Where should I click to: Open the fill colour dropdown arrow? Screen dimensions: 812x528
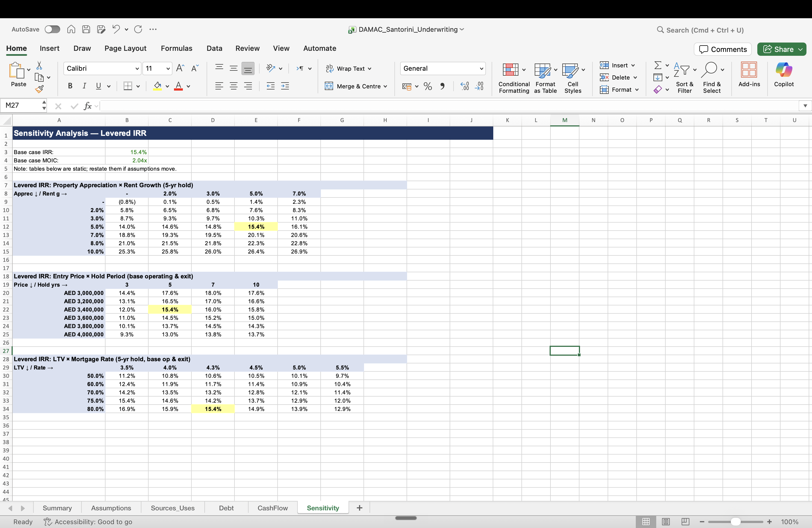(167, 86)
